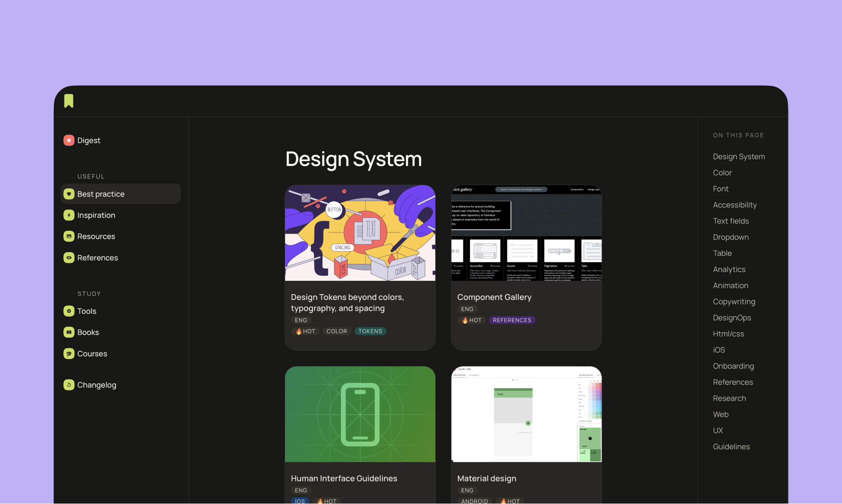Click TOKENS tag on Design Tokens card
Screen dimensions: 842x504
point(370,331)
